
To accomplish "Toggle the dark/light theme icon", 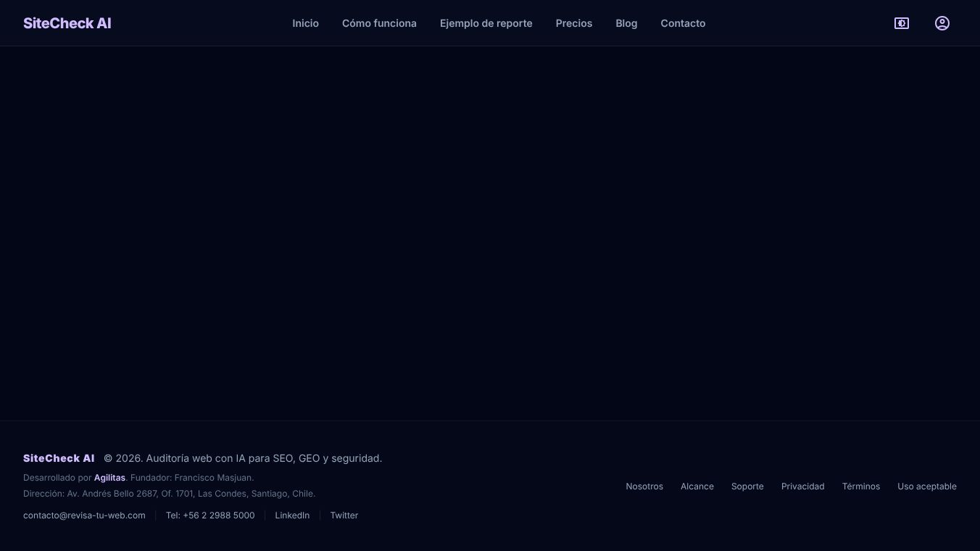I will click(902, 23).
